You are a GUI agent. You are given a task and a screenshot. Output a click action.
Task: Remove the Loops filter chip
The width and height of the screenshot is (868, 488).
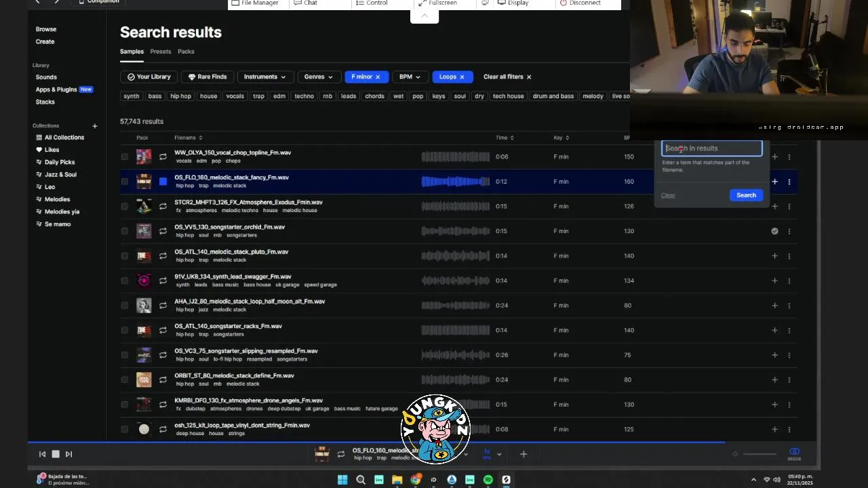coord(462,77)
